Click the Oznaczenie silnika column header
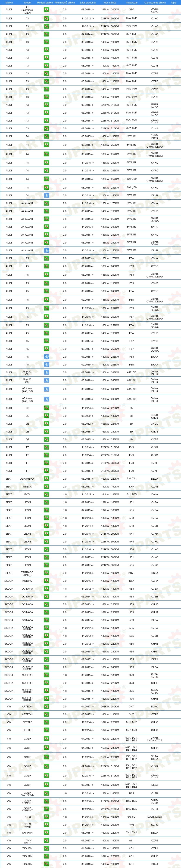181x868 pixels. coord(155,2)
